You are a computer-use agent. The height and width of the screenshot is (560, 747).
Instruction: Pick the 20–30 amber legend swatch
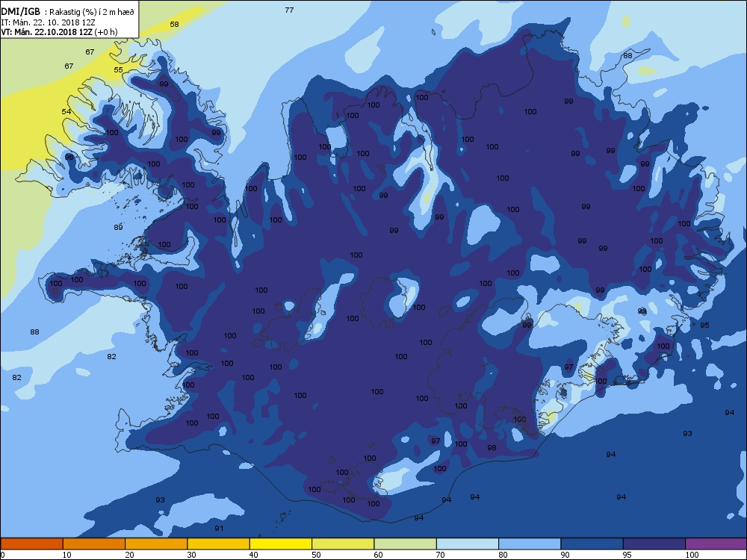(156, 544)
